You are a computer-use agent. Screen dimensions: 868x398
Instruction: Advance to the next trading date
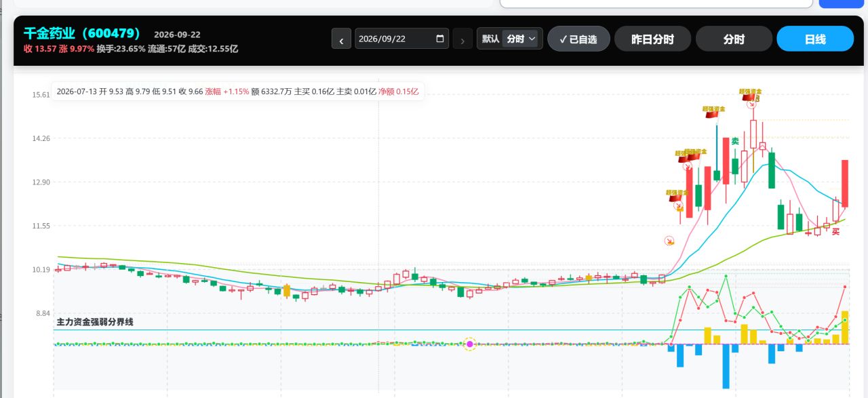462,39
